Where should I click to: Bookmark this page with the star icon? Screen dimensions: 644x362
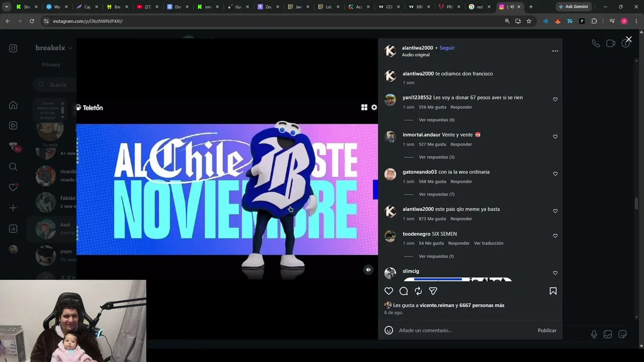529,21
